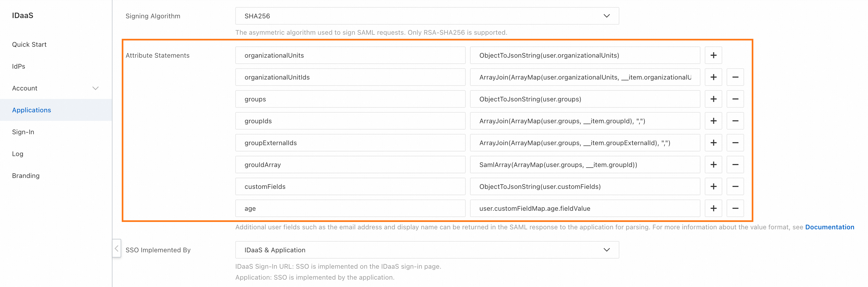This screenshot has width=868, height=287.
Task: Edit the ArrayJoin organizationalUnits value field
Action: coord(585,77)
